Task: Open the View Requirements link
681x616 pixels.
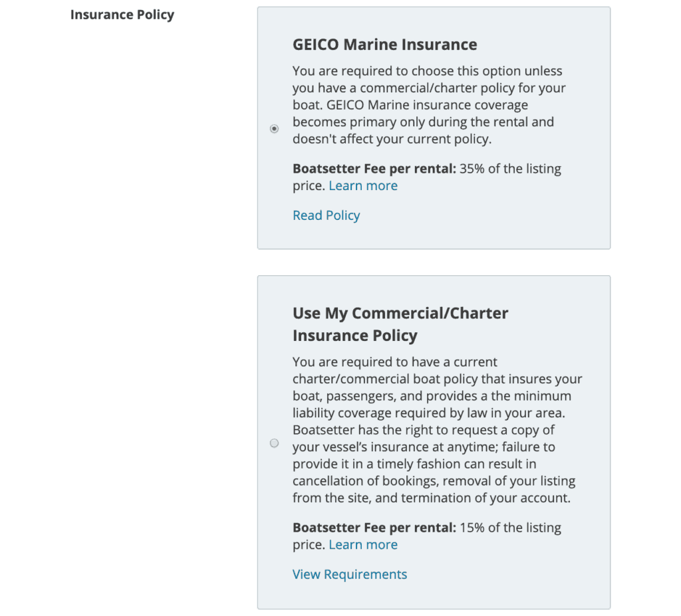Action: pyautogui.click(x=350, y=574)
